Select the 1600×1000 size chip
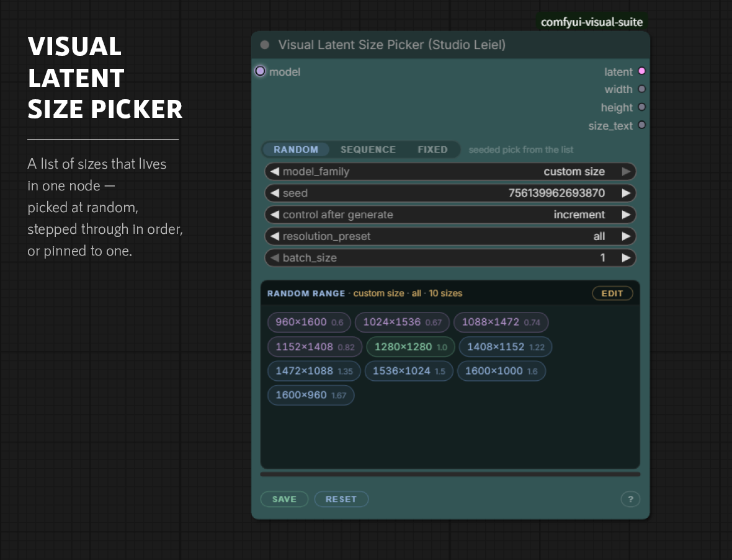 (501, 371)
